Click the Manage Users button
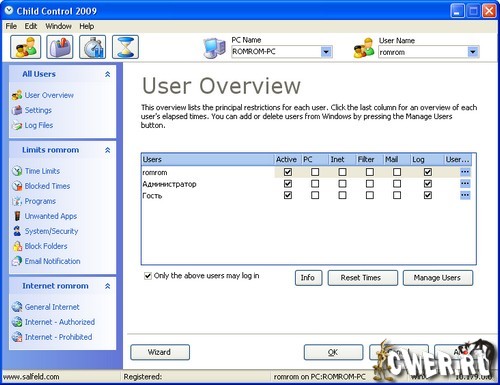The height and width of the screenshot is (385, 500). 438,278
